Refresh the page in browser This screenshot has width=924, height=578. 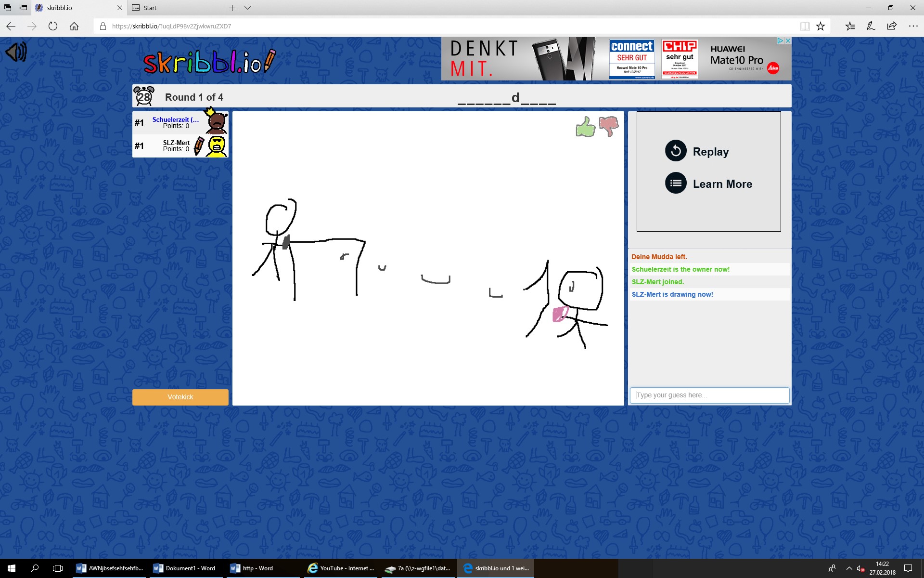[53, 26]
